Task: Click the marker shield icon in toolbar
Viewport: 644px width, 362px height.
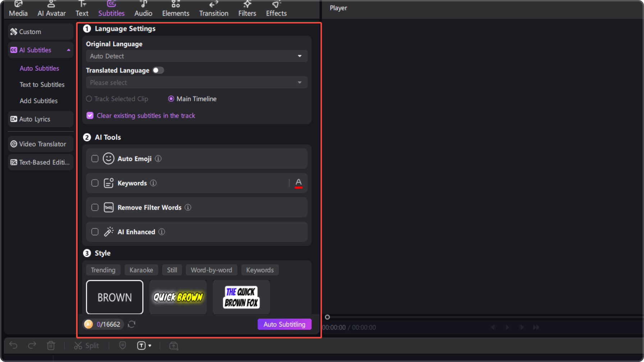Action: click(123, 345)
